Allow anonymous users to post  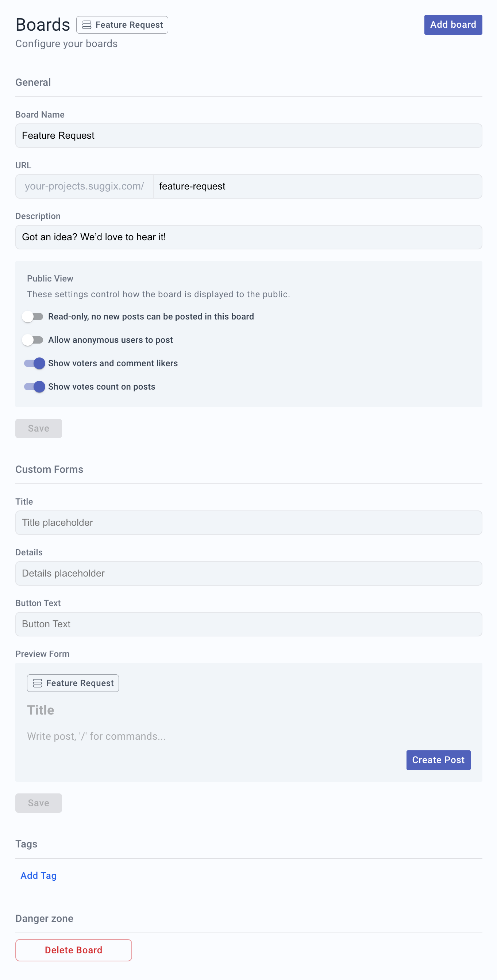coord(34,340)
